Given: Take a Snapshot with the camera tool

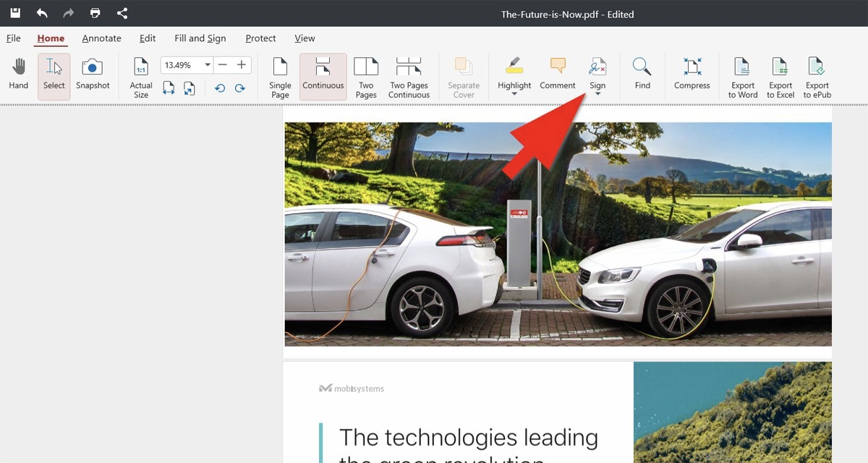Looking at the screenshot, I should 93,75.
